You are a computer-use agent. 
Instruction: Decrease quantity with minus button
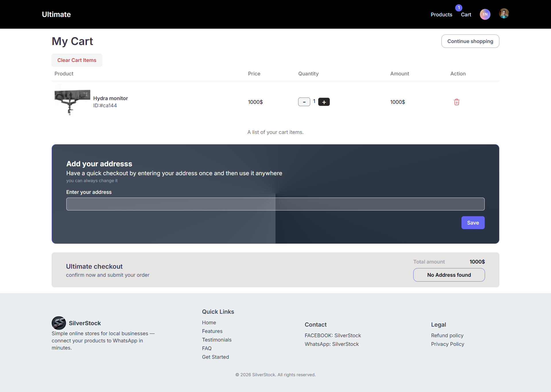304,102
